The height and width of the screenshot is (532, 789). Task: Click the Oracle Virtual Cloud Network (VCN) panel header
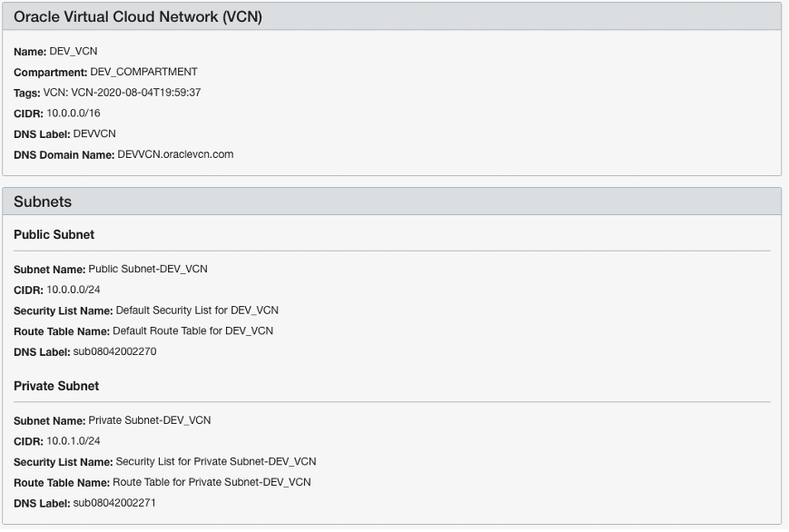tap(138, 16)
